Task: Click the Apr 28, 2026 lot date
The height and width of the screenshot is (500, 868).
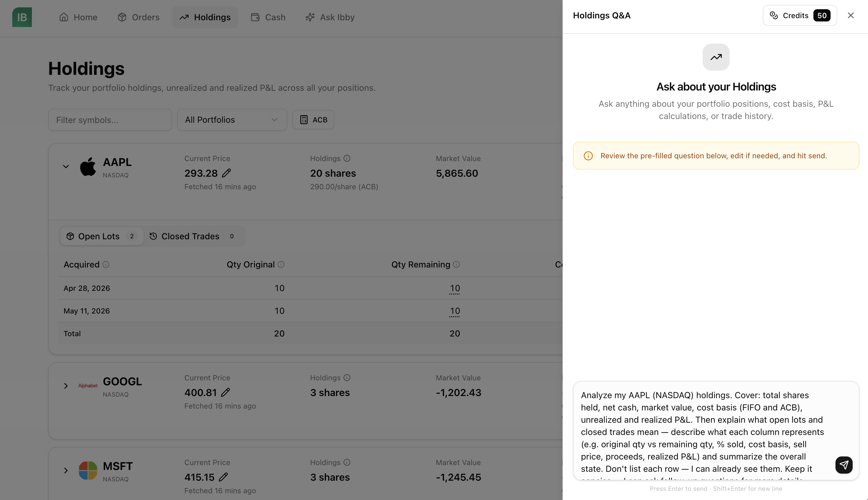Action: pyautogui.click(x=87, y=288)
